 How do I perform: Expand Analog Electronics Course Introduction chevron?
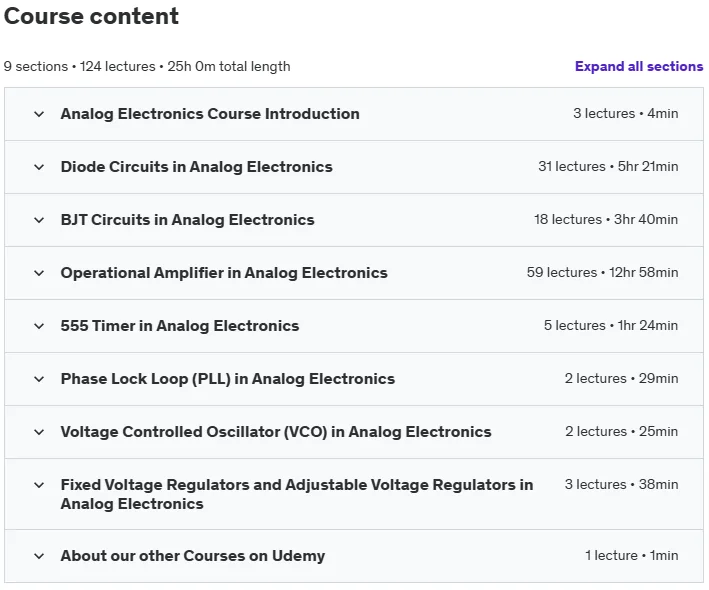(39, 114)
